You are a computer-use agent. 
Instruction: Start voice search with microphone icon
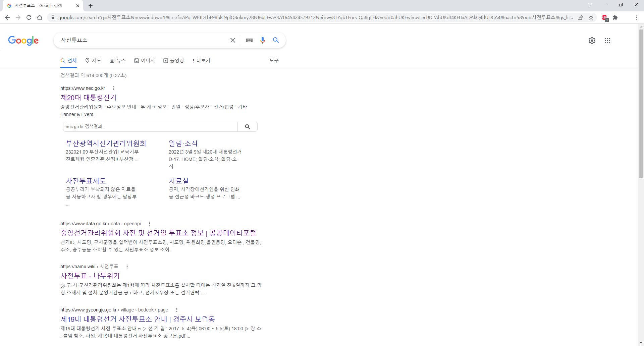[x=263, y=40]
